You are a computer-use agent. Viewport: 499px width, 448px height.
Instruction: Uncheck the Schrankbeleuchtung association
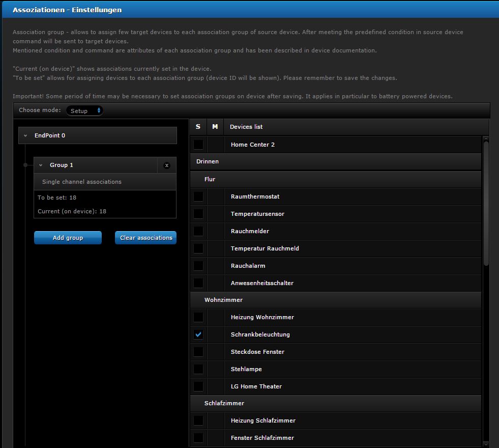click(x=198, y=334)
